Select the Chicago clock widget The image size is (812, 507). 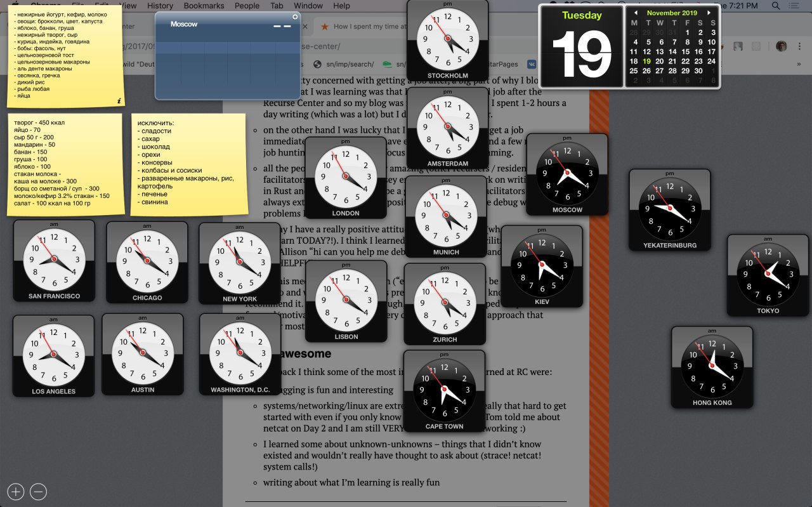coord(147,263)
